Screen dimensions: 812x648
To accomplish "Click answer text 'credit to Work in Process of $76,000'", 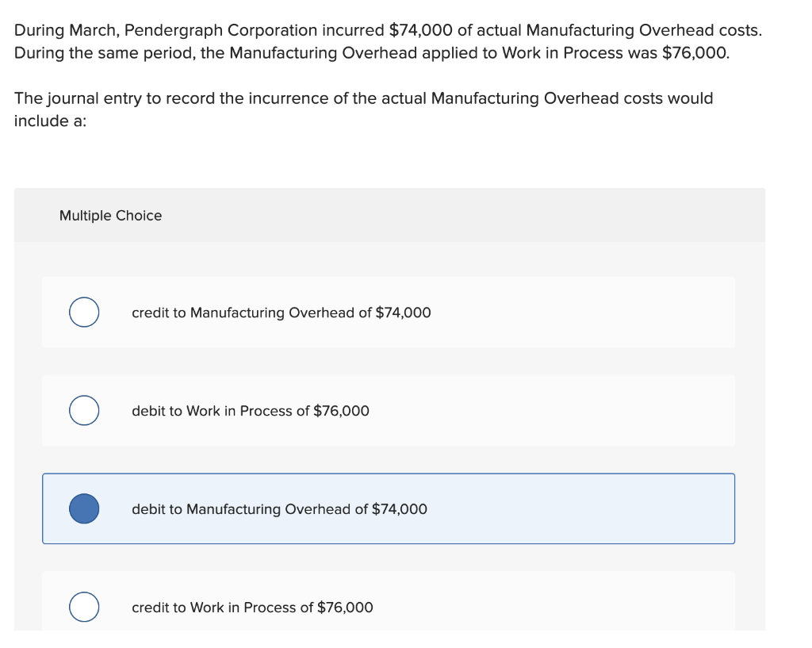I will 252,608.
